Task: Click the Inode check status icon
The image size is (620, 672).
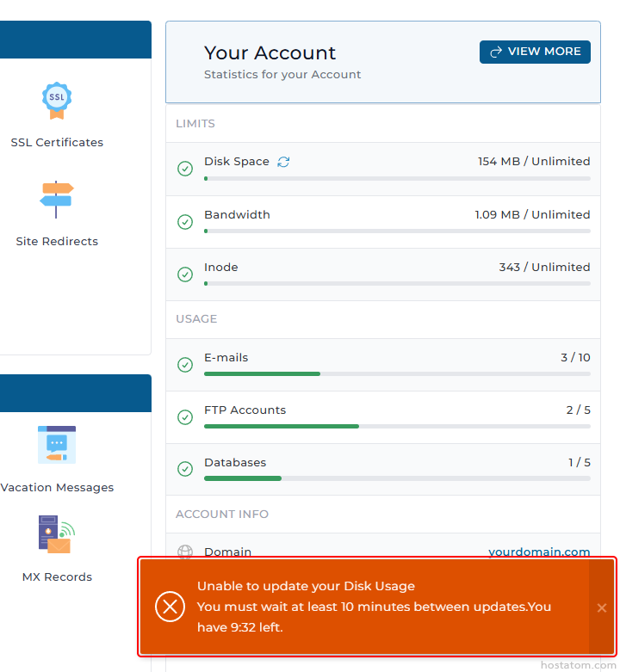Action: (185, 274)
